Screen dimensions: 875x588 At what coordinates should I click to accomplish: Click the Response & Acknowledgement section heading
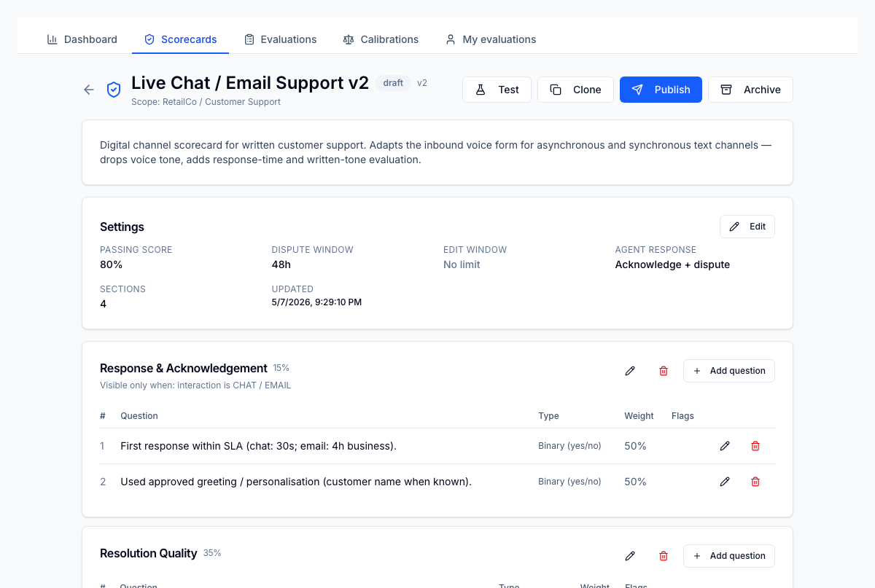(184, 368)
